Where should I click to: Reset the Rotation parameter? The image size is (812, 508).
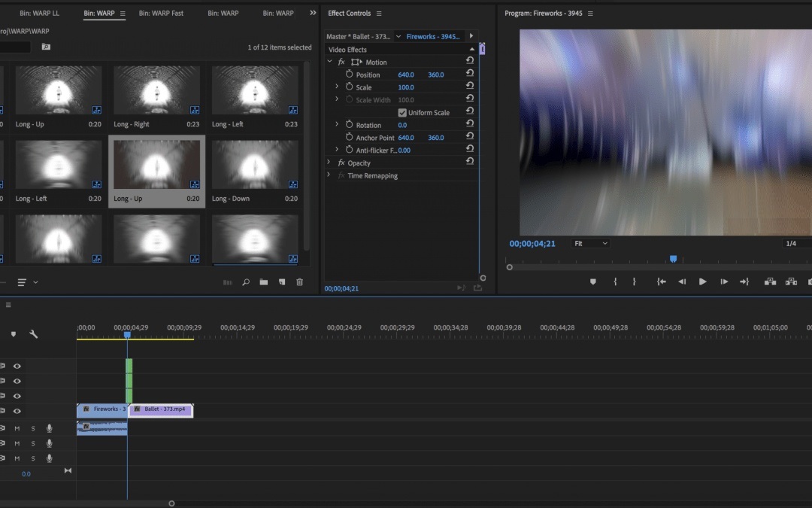click(x=470, y=124)
